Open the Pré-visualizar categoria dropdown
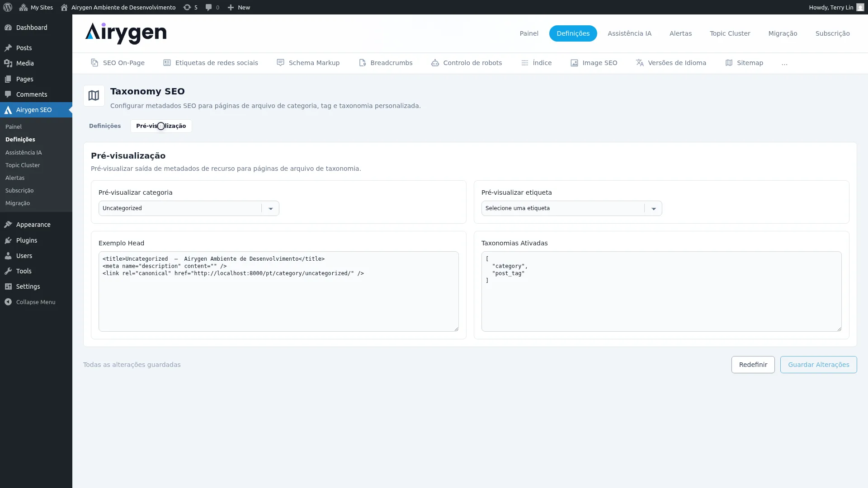The width and height of the screenshot is (868, 488). click(x=189, y=208)
